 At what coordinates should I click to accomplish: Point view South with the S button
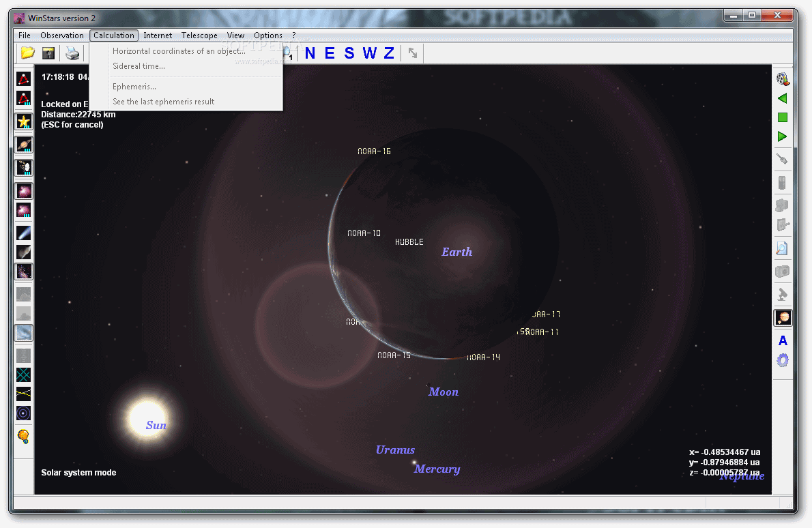[349, 53]
